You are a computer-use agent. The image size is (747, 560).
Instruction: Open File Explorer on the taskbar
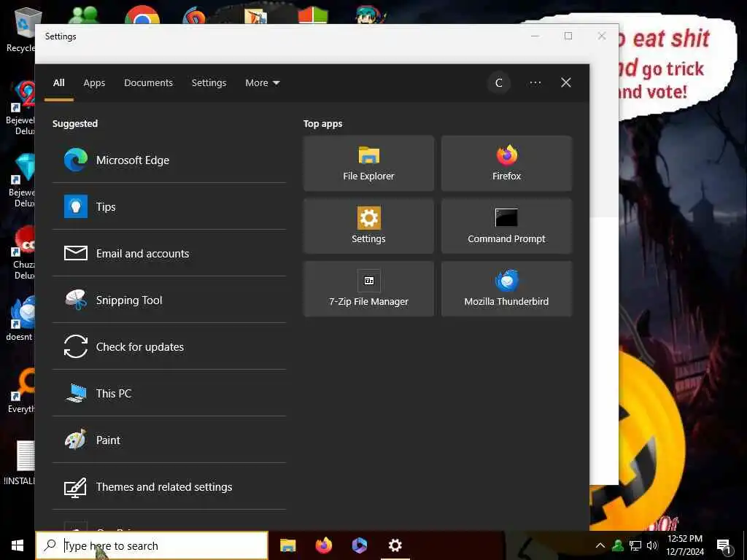(x=287, y=545)
